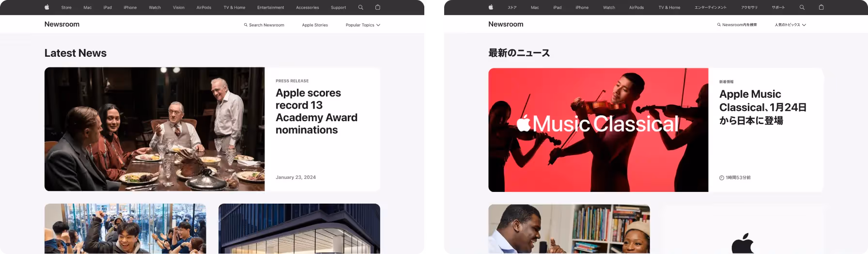This screenshot has width=868, height=254.
Task: Open the AirPods menu on the Japanese page
Action: point(636,8)
